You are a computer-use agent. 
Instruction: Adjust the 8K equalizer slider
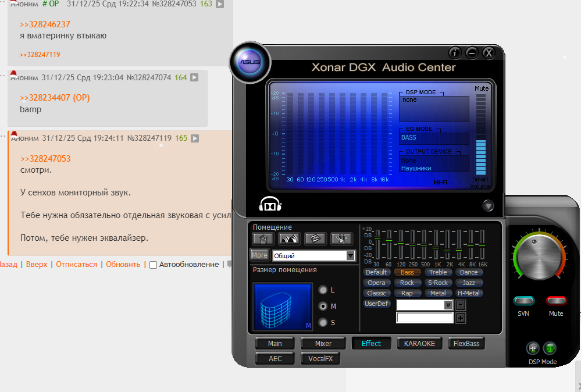click(470, 244)
